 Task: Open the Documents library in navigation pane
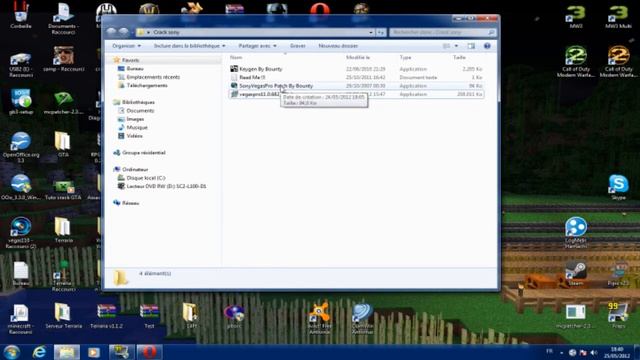tap(140, 111)
